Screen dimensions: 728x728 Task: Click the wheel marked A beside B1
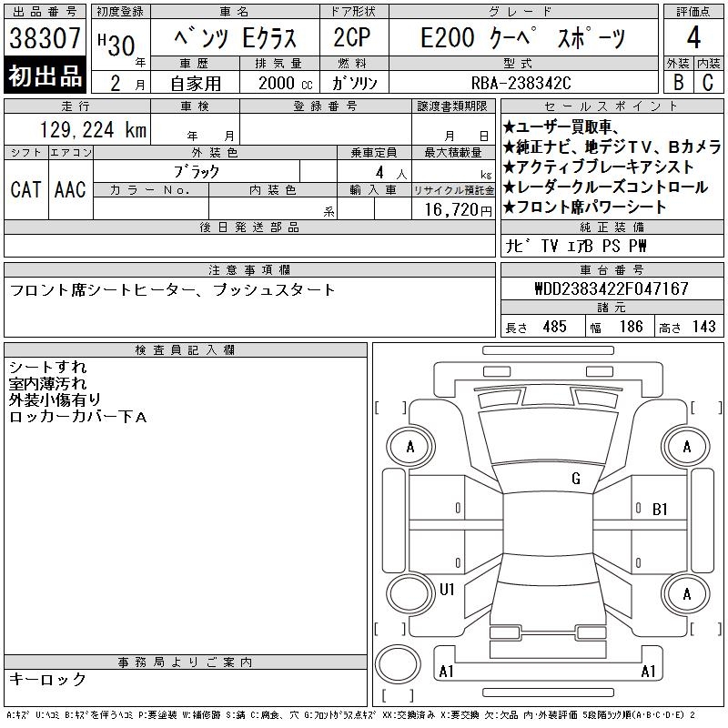pyautogui.click(x=686, y=447)
